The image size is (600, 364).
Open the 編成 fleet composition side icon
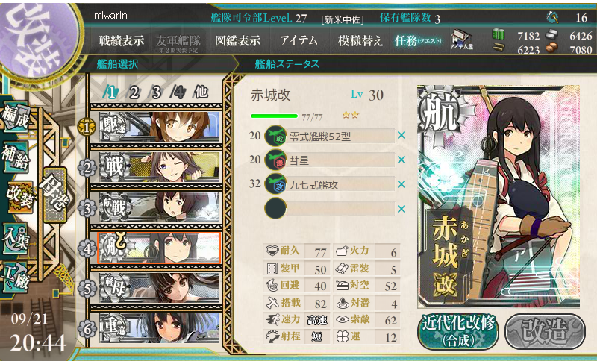pyautogui.click(x=16, y=116)
